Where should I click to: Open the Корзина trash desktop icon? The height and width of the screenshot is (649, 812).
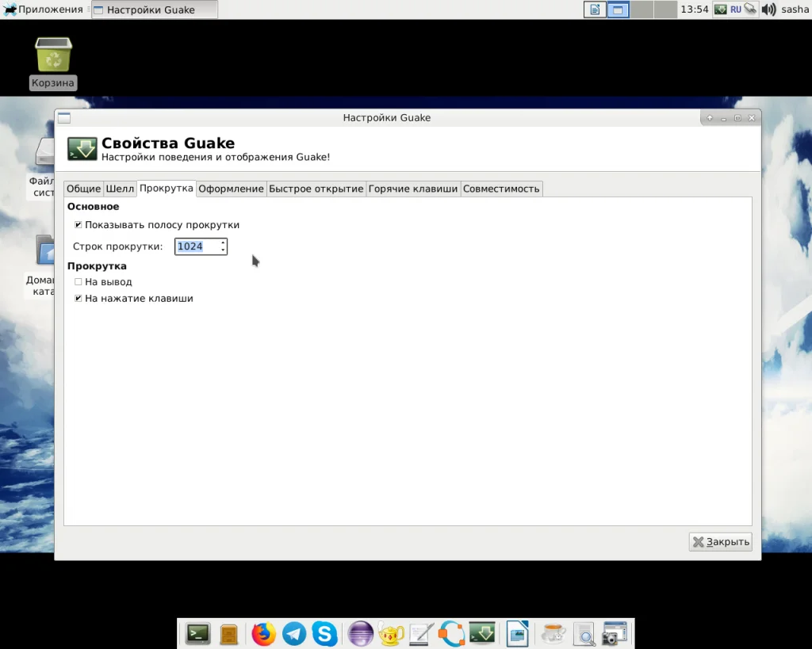point(53,63)
